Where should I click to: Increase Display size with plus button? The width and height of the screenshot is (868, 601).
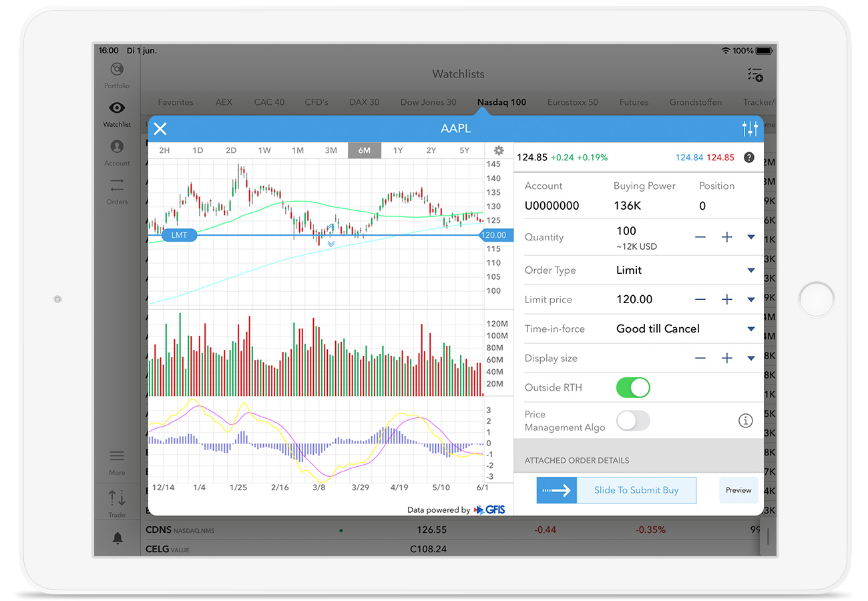pos(727,359)
